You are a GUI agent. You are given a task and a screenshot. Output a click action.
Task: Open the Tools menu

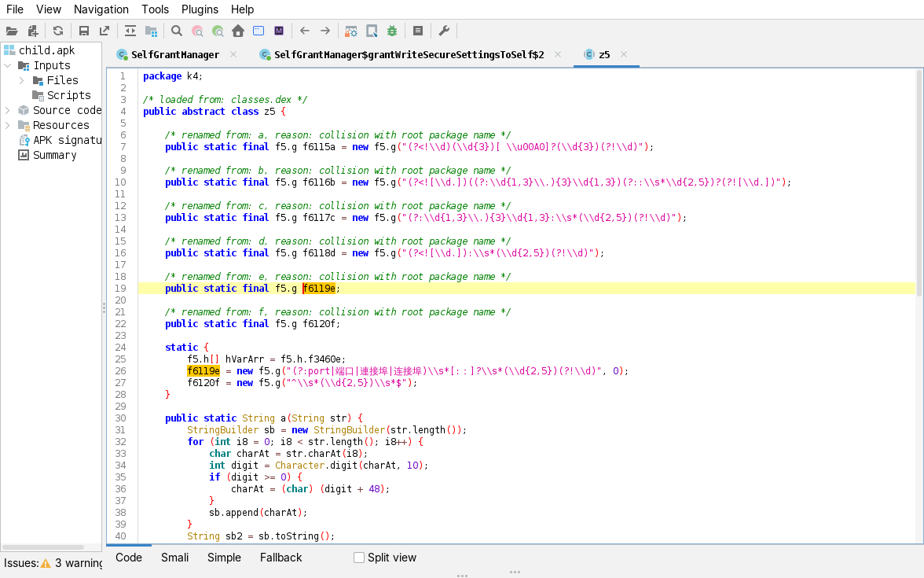click(x=155, y=9)
